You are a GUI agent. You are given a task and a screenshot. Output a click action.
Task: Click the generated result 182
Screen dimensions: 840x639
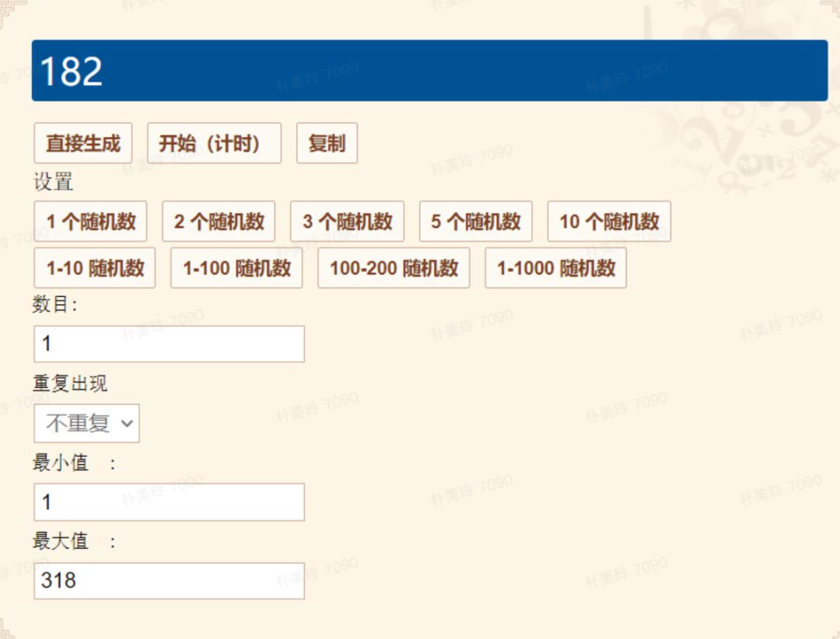click(x=72, y=71)
